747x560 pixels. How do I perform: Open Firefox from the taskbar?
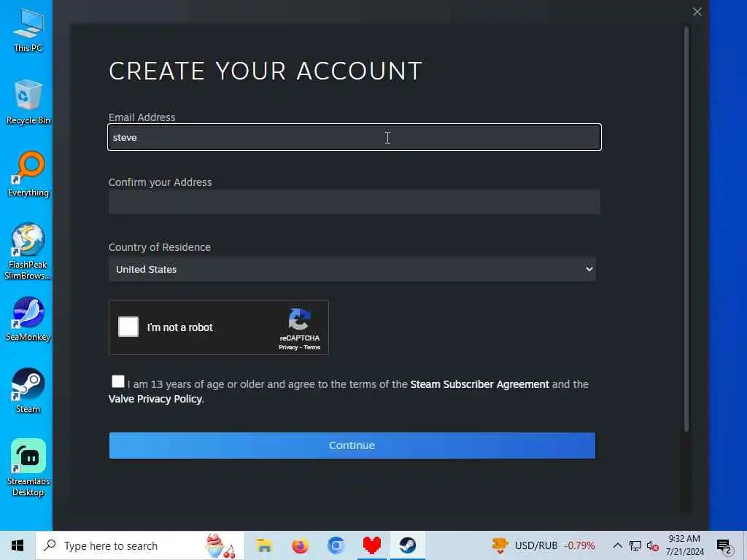(x=300, y=545)
